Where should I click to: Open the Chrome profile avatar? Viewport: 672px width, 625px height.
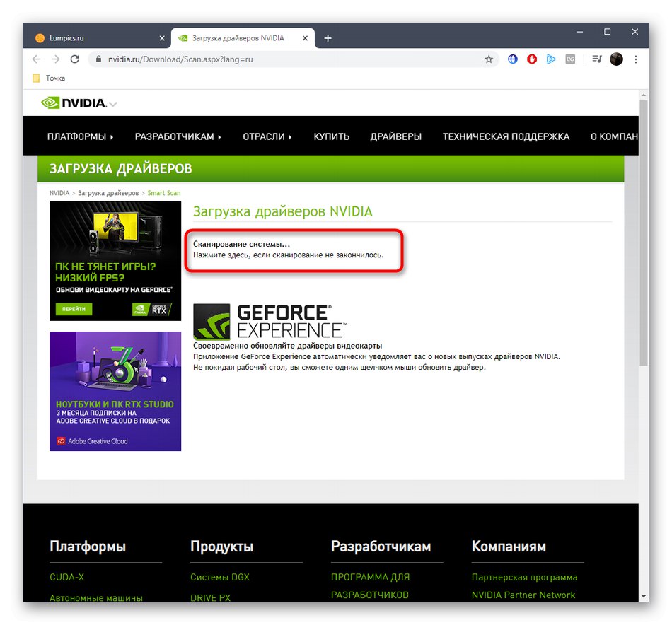[616, 59]
